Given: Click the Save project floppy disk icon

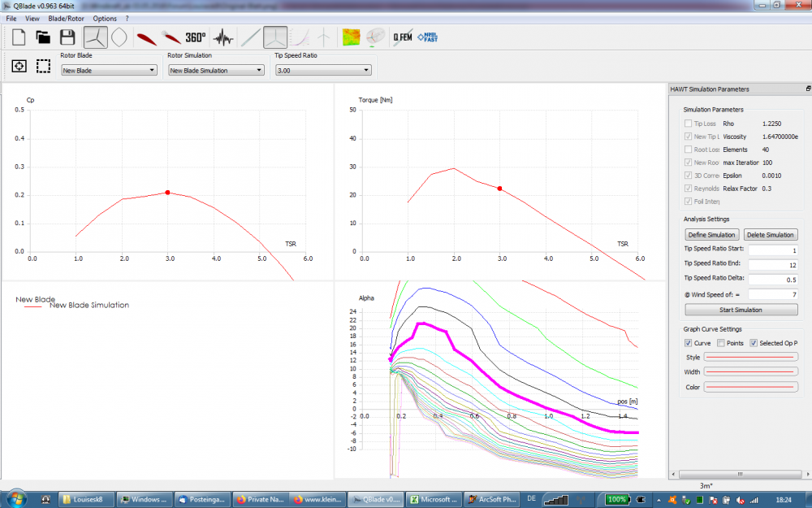Looking at the screenshot, I should [68, 37].
